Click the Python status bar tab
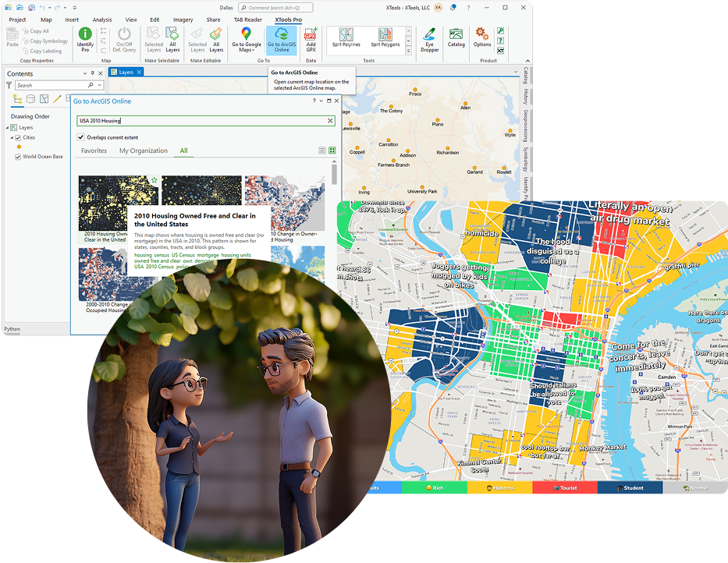 [12, 329]
